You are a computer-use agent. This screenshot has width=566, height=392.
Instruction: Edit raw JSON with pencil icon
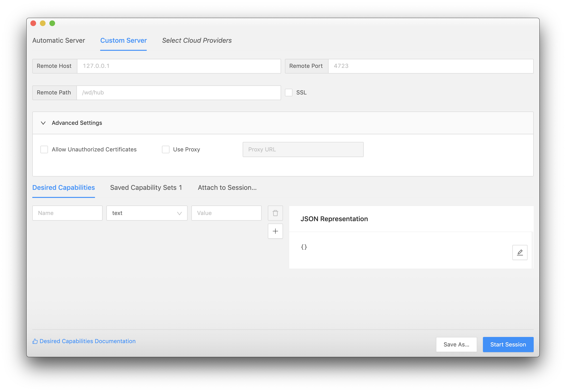click(x=519, y=252)
